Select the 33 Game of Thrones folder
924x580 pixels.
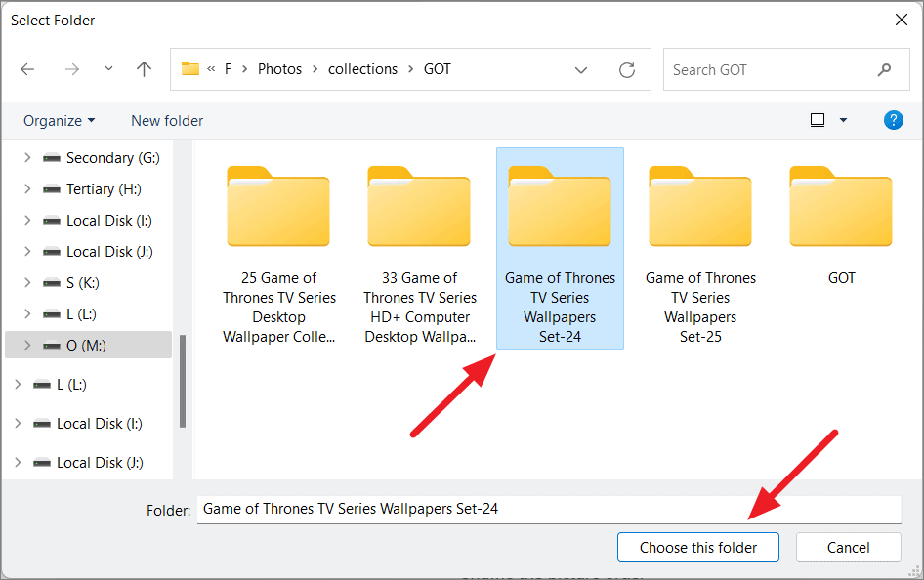click(420, 248)
